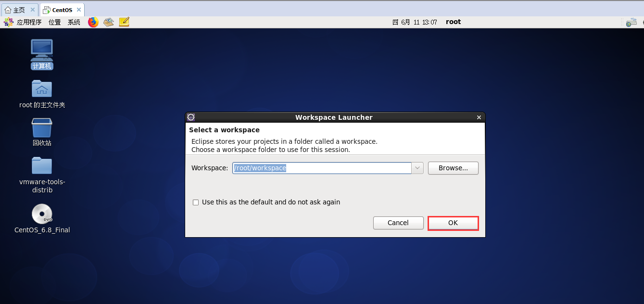The height and width of the screenshot is (304, 644).
Task: Enable 'Use this as the default' checkbox
Action: (196, 203)
